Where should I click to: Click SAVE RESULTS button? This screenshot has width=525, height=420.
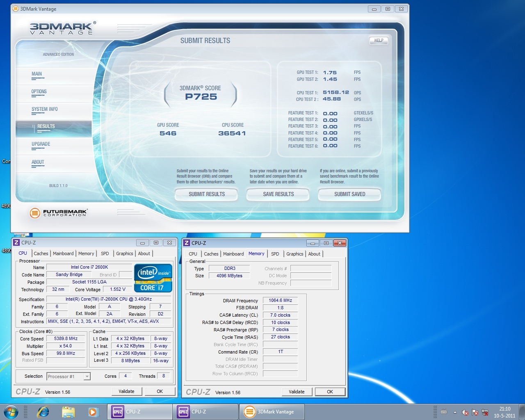click(x=278, y=194)
